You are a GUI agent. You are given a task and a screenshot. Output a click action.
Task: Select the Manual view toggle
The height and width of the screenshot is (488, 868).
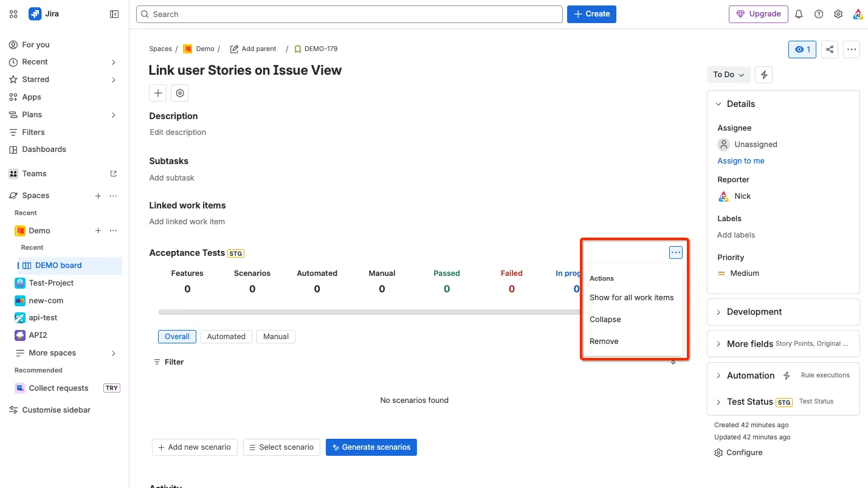tap(276, 337)
